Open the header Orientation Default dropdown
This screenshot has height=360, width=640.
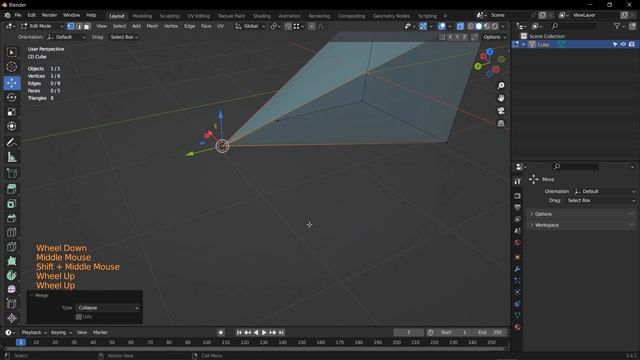(x=66, y=37)
